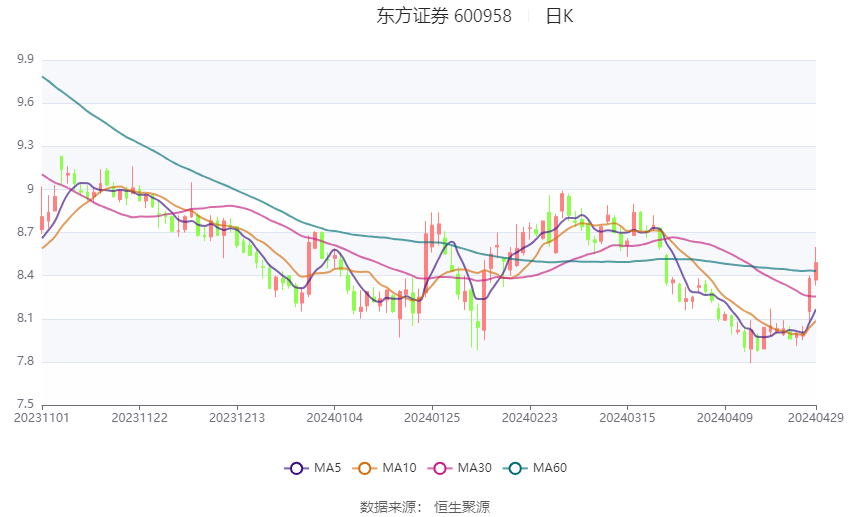This screenshot has height=517, width=850.
Task: Toggle the MA5 legend series
Action: (x=313, y=468)
